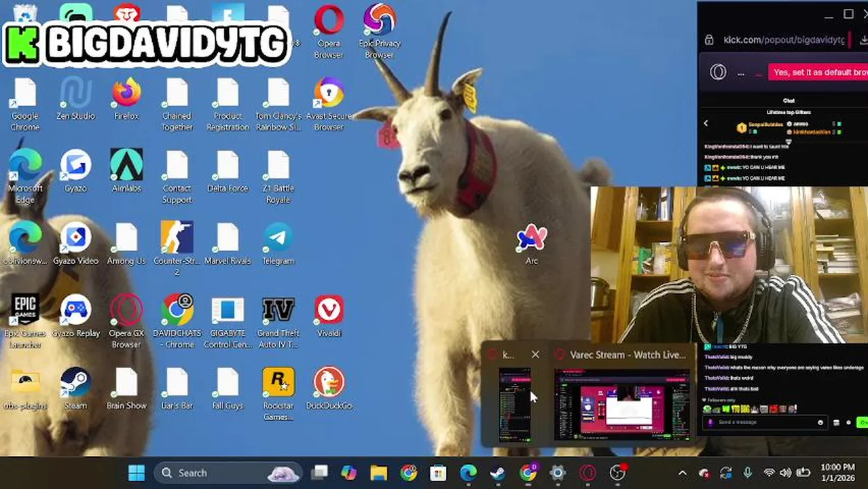The image size is (868, 489).
Task: Click 'Yes, set it as default browser' button
Action: click(x=818, y=72)
